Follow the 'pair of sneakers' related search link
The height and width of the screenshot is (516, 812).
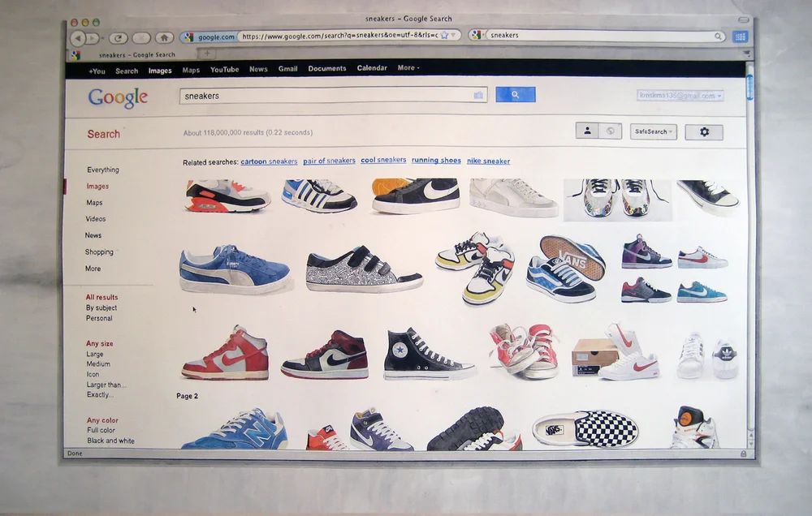click(x=329, y=161)
